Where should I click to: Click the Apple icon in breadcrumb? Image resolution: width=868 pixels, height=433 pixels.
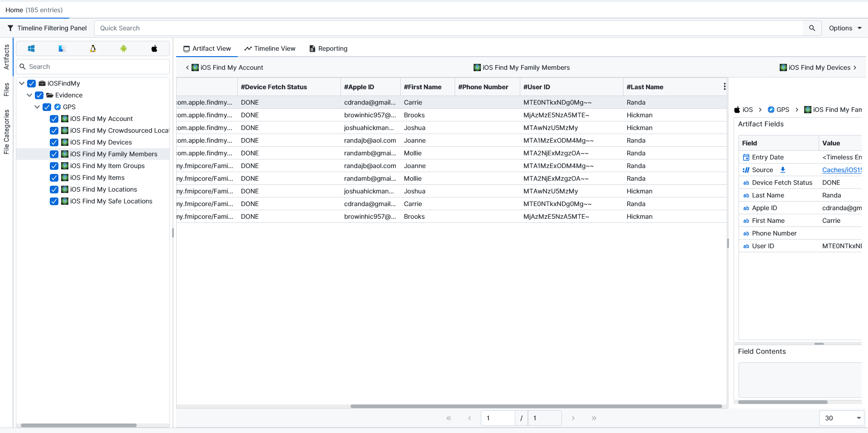[737, 110]
